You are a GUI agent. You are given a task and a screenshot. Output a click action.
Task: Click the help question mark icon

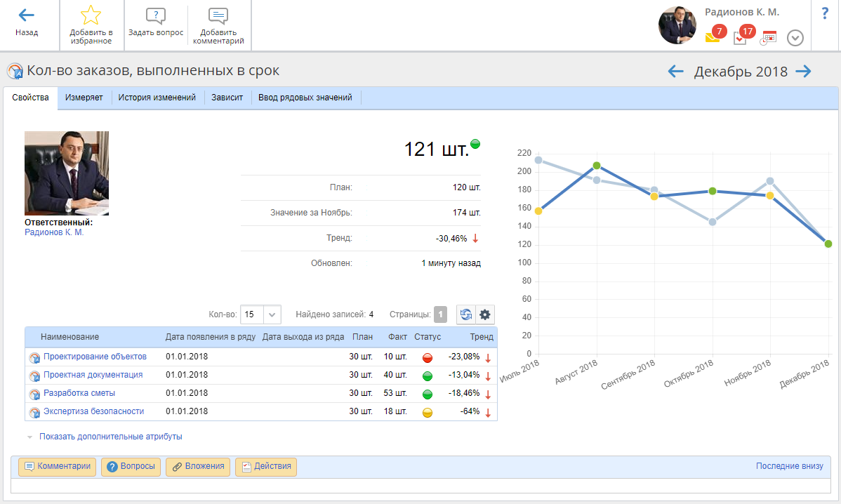(825, 13)
